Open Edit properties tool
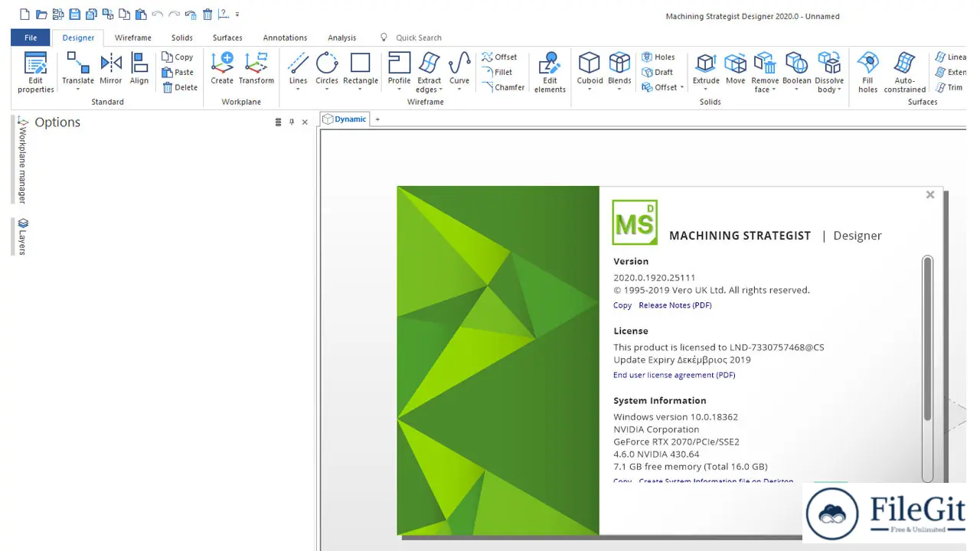 [36, 73]
